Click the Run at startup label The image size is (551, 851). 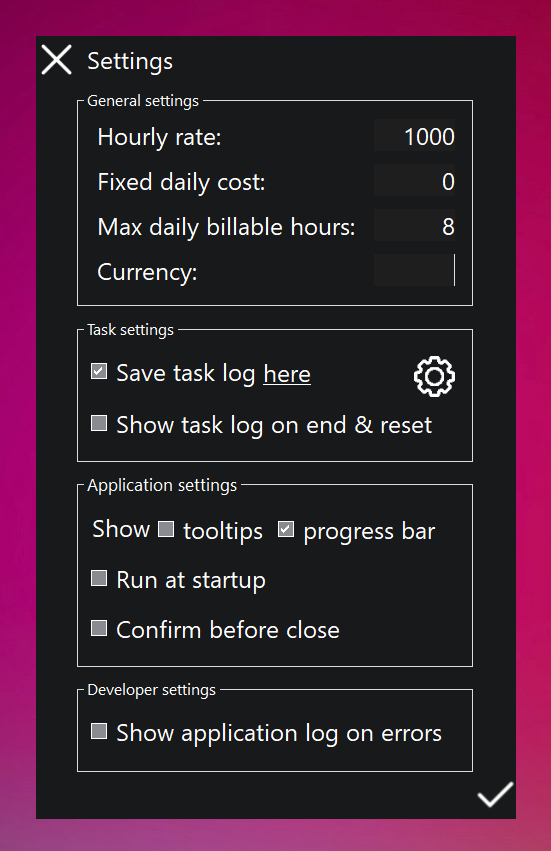click(191, 581)
